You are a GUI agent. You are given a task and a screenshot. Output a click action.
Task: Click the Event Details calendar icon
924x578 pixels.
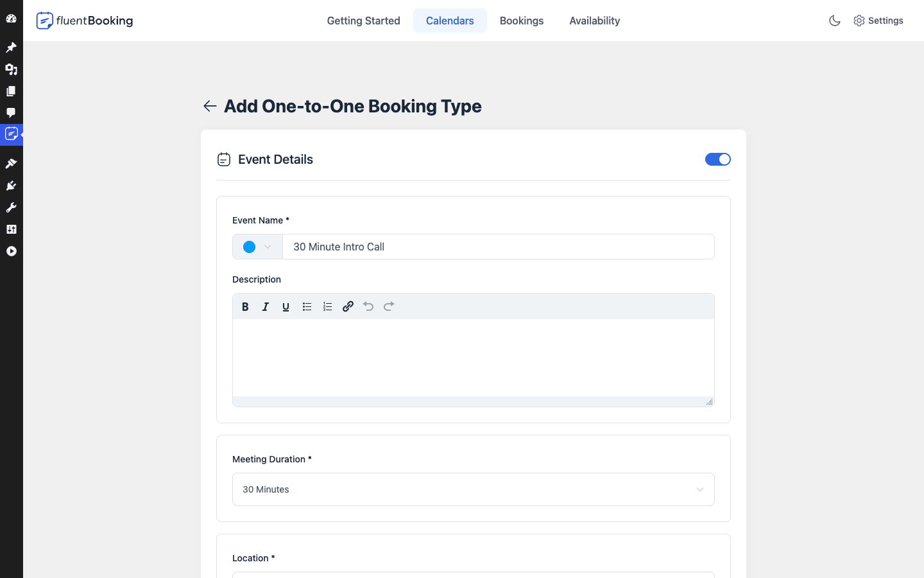224,159
